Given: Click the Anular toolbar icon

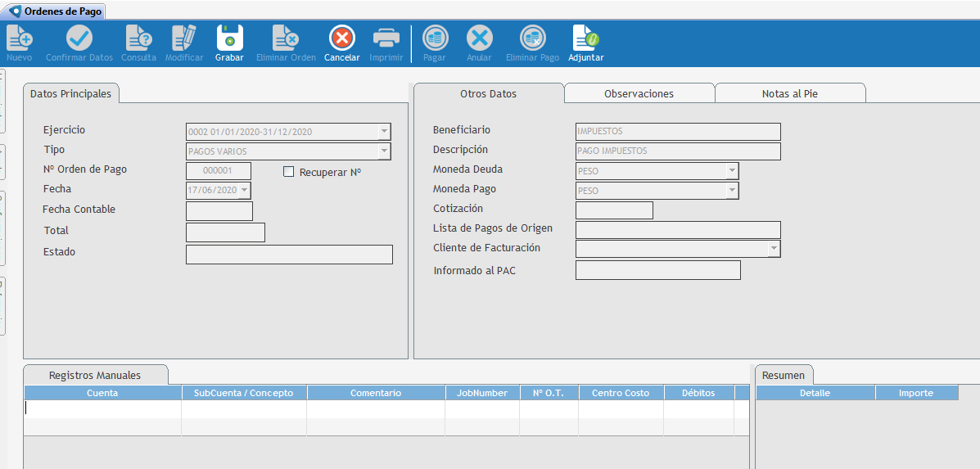Looking at the screenshot, I should point(479,38).
